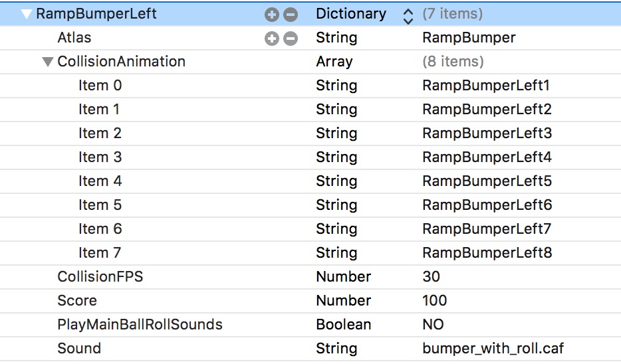Viewport: 621px width, 364px height.
Task: Add a row after Atlas using plus icon
Action: [x=272, y=39]
